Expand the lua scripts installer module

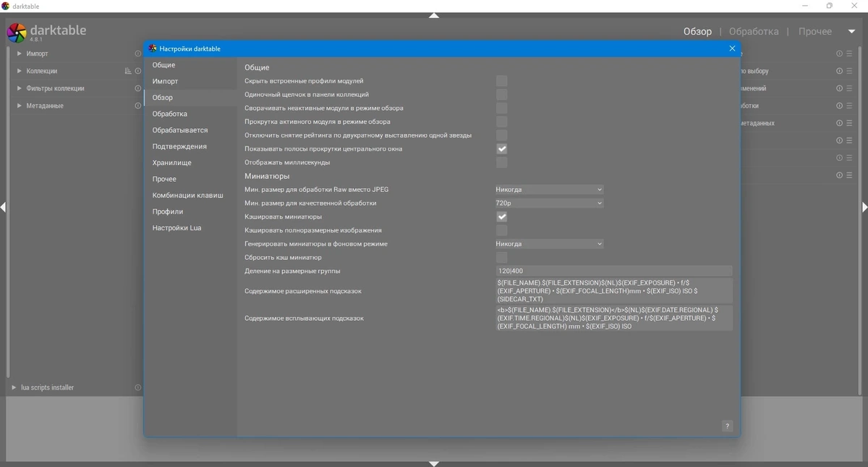point(14,387)
